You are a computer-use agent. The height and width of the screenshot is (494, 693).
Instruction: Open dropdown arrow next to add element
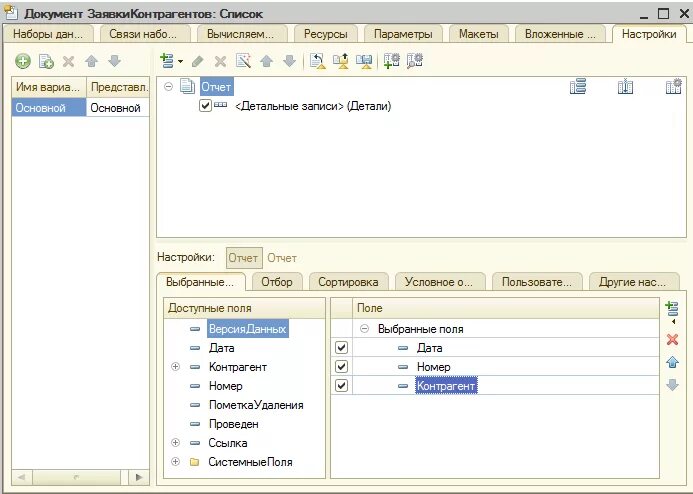[180, 61]
